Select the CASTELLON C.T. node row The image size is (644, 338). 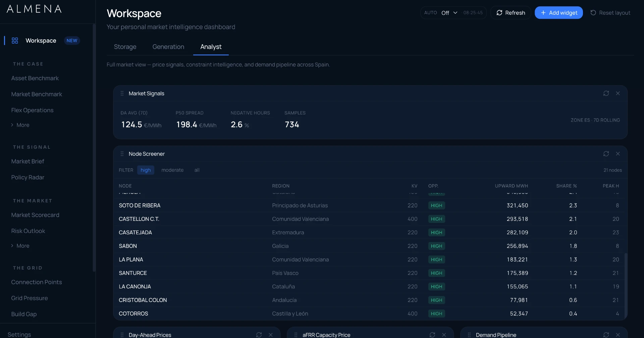point(369,219)
